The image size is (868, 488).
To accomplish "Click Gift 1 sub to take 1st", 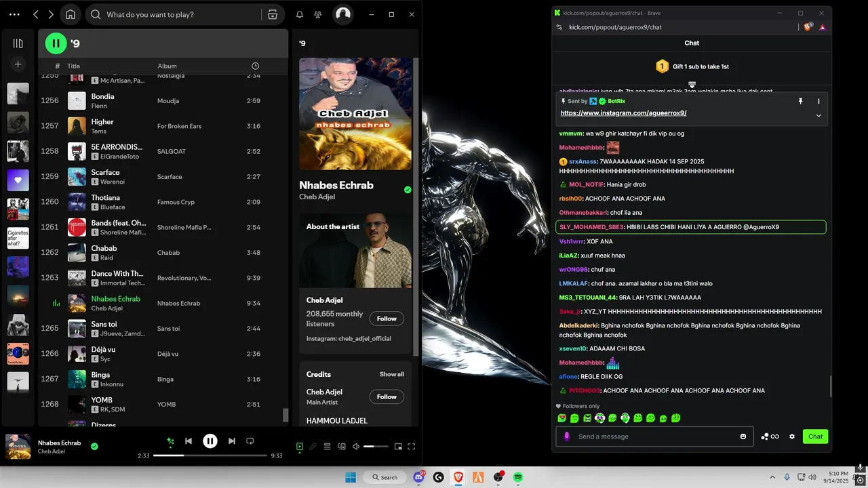I will [x=692, y=66].
